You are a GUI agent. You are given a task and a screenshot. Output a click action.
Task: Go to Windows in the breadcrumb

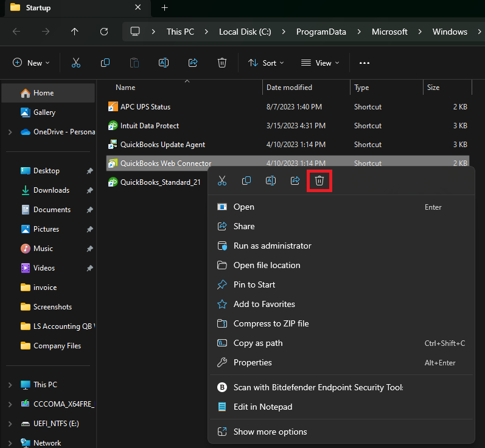click(x=450, y=32)
